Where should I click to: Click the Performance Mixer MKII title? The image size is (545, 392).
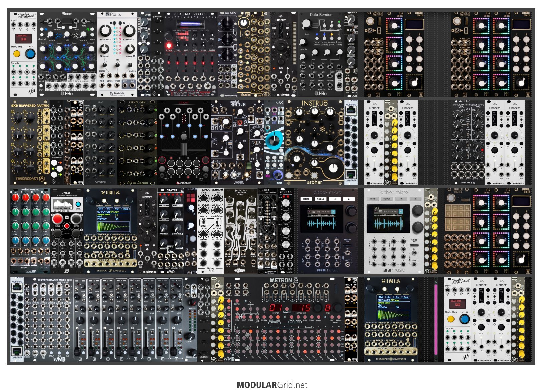[55, 280]
